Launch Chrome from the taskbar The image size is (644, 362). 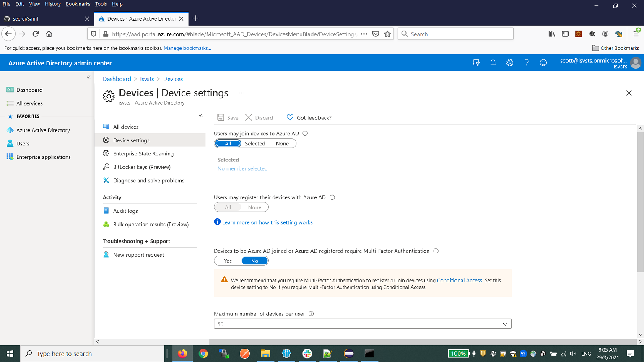tap(203, 354)
